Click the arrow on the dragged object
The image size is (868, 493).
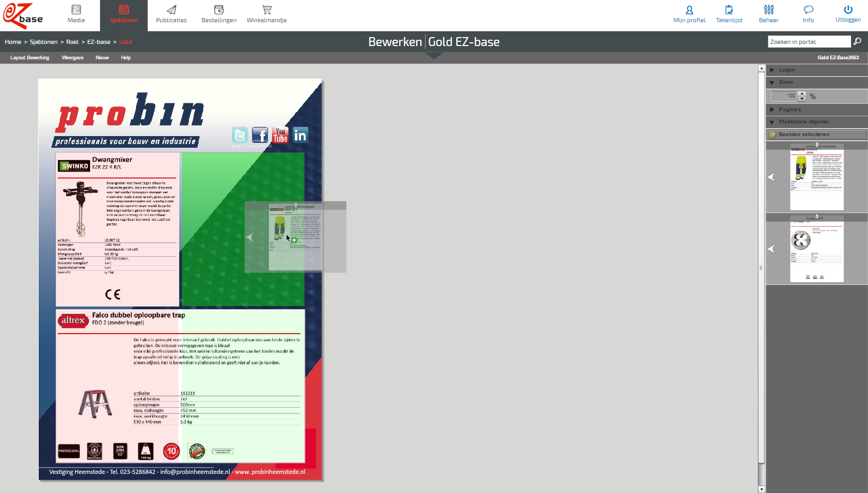tap(250, 237)
